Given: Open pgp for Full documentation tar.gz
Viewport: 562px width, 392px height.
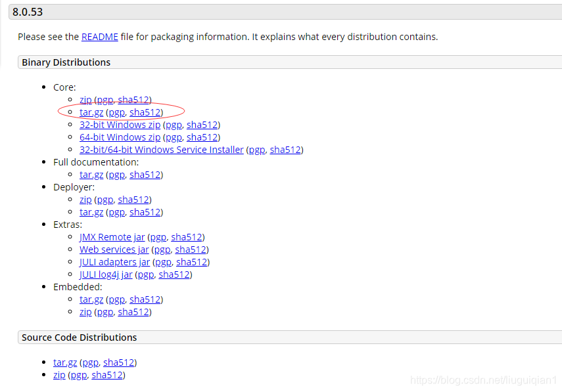Looking at the screenshot, I should coord(117,175).
